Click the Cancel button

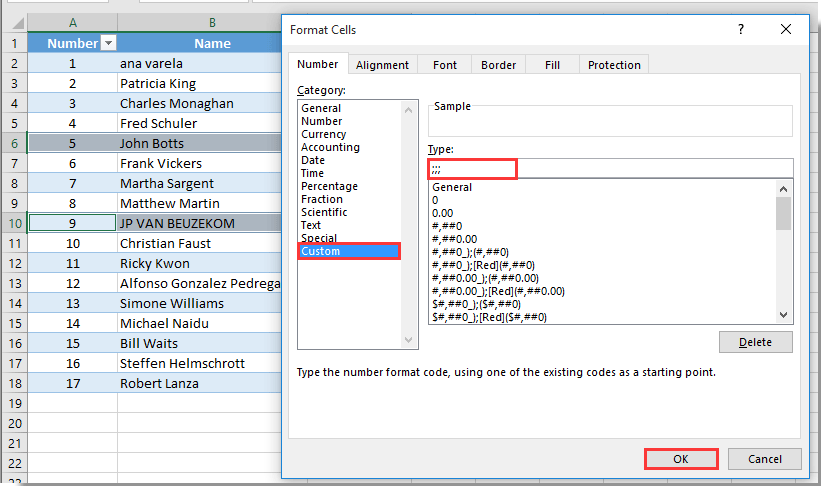(763, 459)
